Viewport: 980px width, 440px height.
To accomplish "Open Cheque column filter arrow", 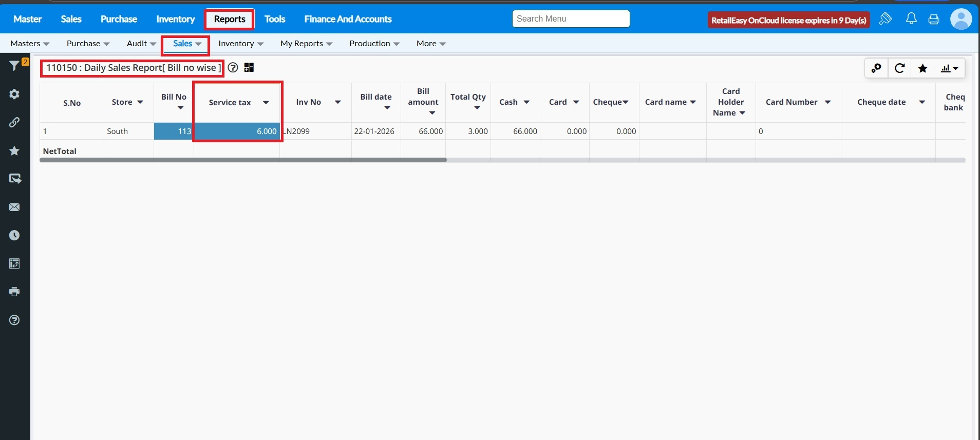I will click(625, 102).
